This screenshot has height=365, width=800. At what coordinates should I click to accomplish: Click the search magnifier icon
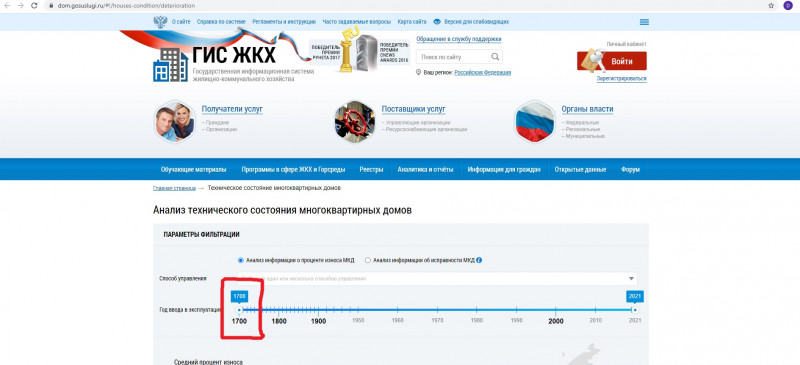click(495, 57)
